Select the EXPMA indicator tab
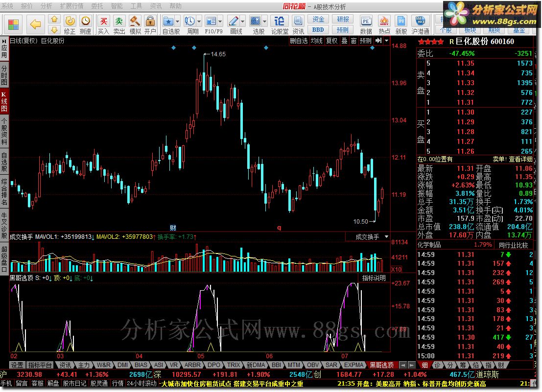This screenshot has width=542, height=392. tap(353, 365)
